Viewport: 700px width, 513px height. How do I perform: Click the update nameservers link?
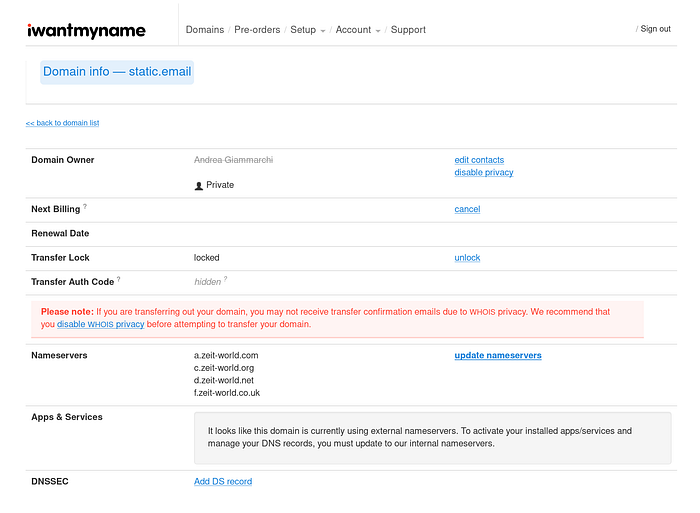(497, 356)
